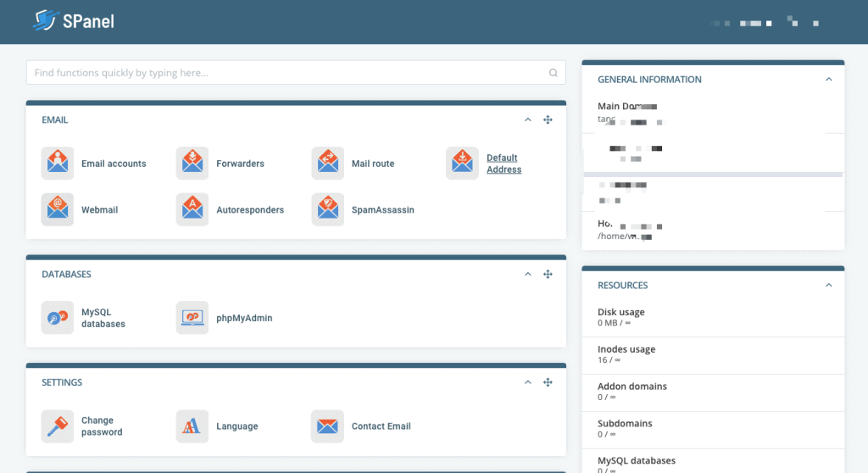Launch the phpMyAdmin icon
Screen dimensions: 868x473
click(192, 318)
